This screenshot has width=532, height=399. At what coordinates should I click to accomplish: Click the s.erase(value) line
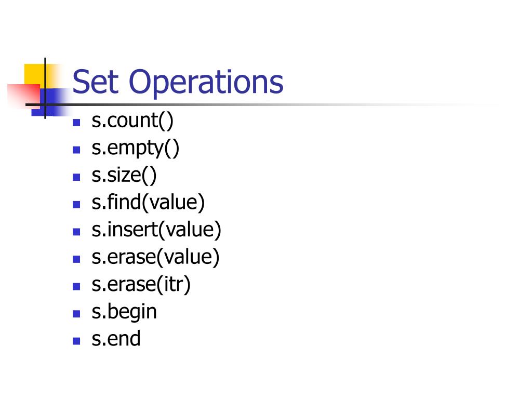pyautogui.click(x=155, y=257)
